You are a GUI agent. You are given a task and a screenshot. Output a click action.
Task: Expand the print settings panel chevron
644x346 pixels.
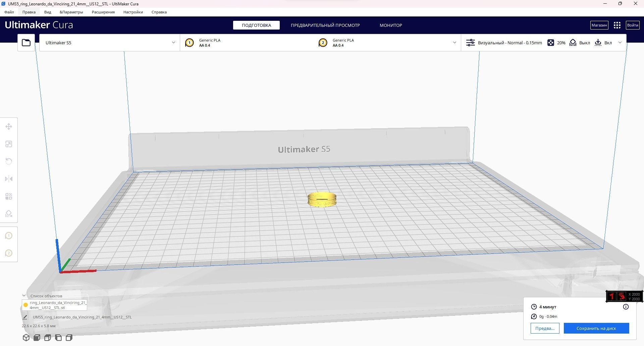click(620, 43)
